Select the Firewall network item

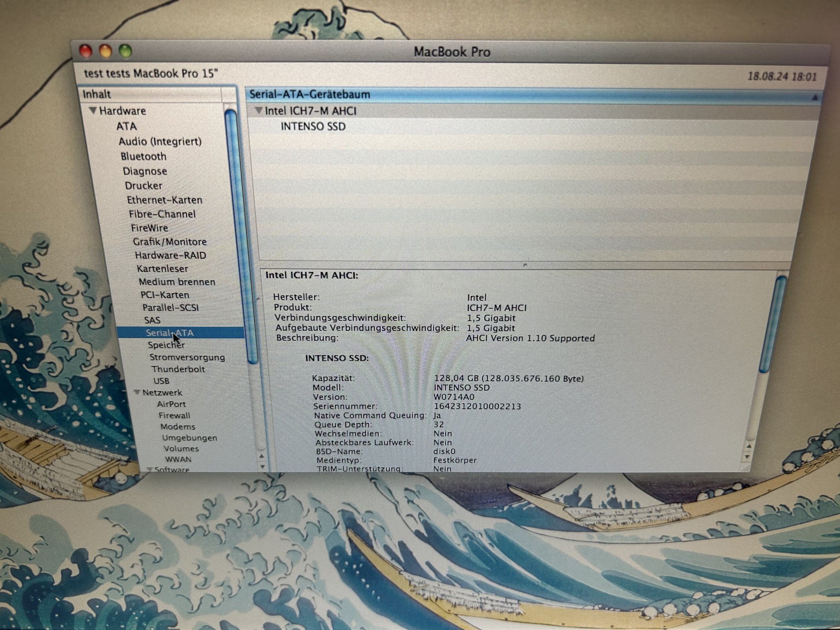pyautogui.click(x=174, y=415)
